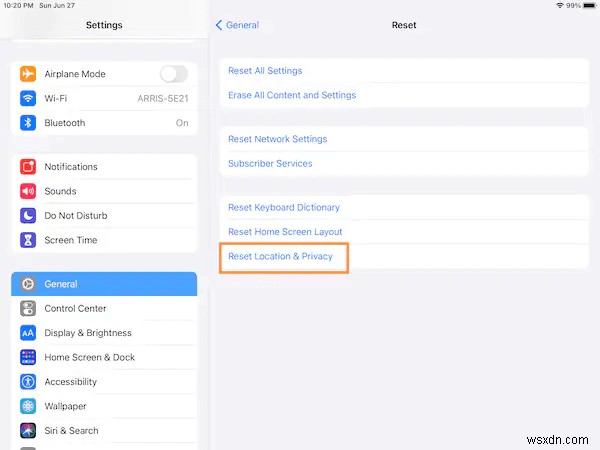The height and width of the screenshot is (450, 600).
Task: Tap the Wi-Fi icon in sidebar
Action: (28, 98)
